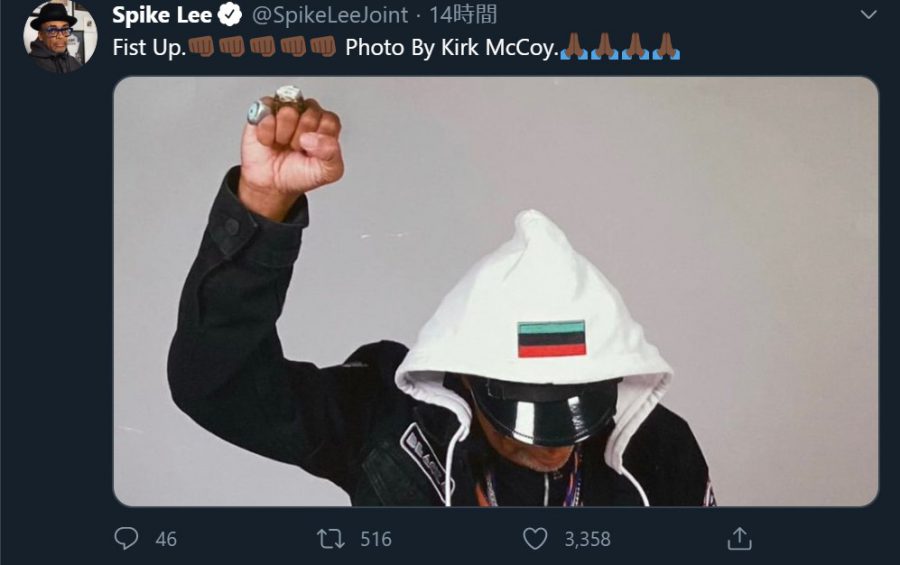900x565 pixels.
Task: Click the verified badge next to Spike Lee
Action: (230, 15)
